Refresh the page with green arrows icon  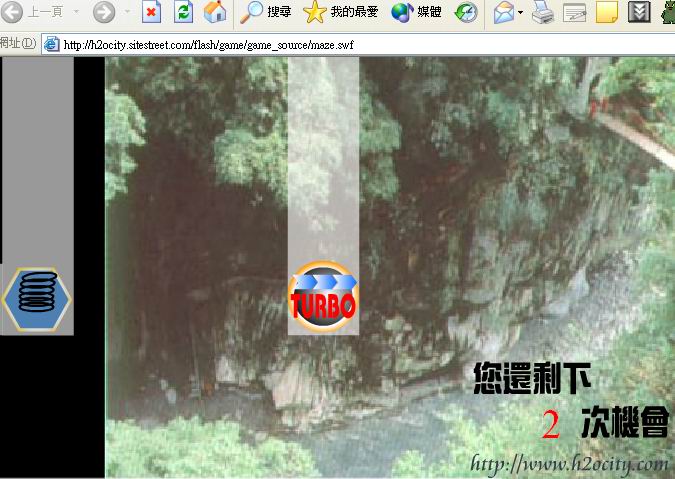(x=183, y=12)
